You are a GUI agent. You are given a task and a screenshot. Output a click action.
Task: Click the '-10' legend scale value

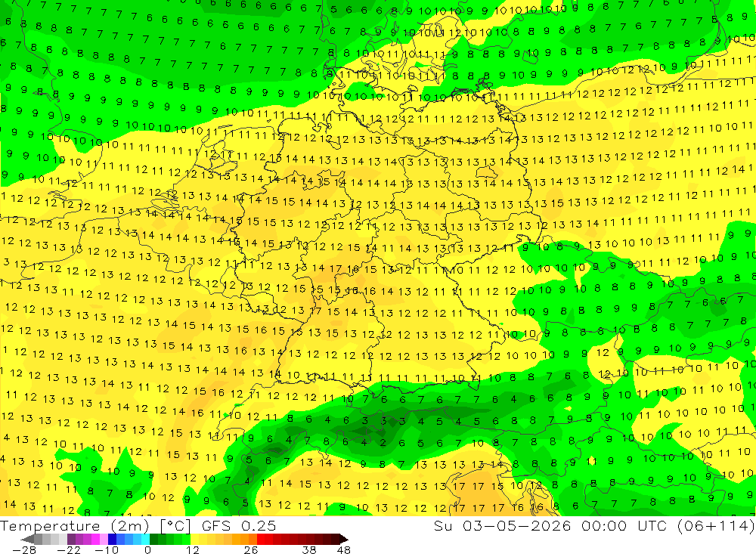coord(107,550)
